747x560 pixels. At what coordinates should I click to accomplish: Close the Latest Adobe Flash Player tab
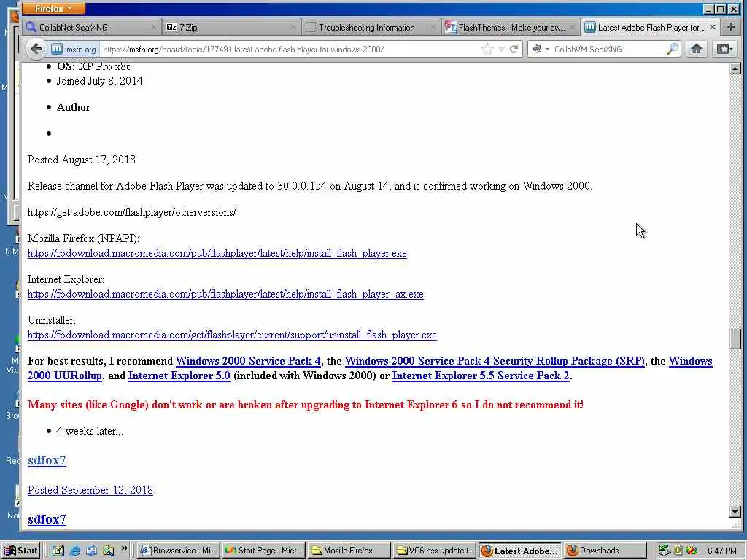[712, 27]
